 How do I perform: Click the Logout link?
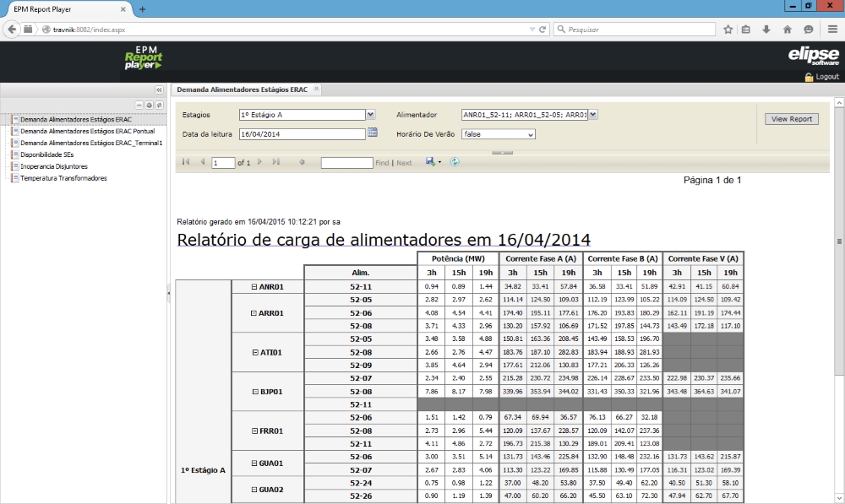coord(827,77)
